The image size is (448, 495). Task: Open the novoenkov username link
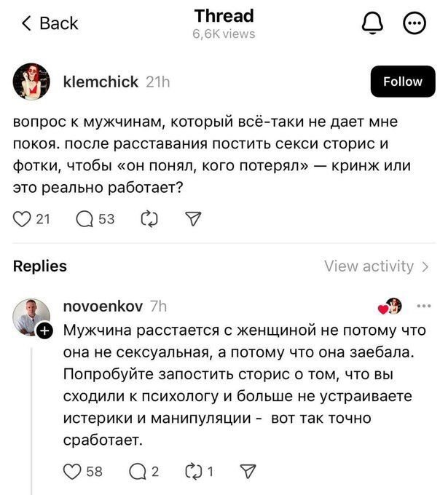tap(103, 306)
